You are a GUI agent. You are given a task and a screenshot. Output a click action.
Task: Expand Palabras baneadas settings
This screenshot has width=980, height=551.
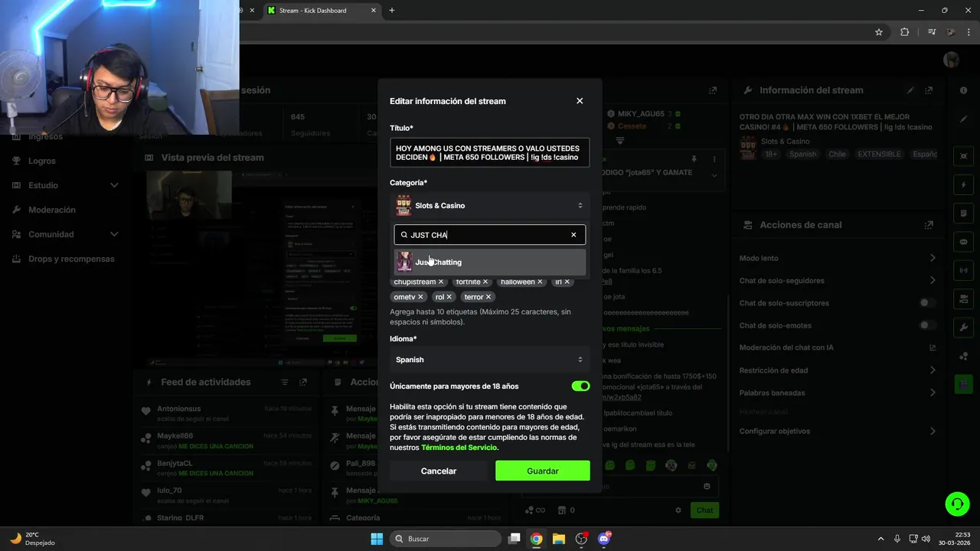coord(933,393)
